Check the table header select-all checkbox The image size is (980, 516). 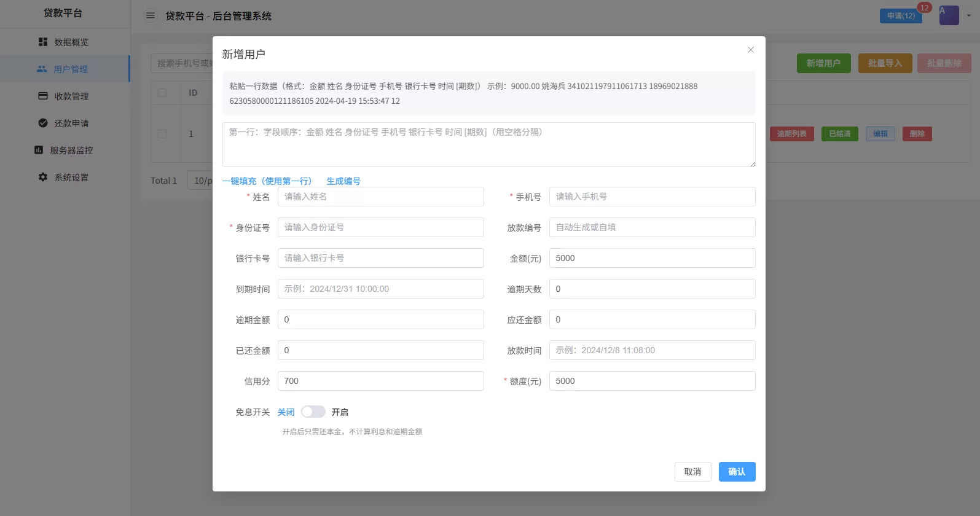click(x=162, y=93)
